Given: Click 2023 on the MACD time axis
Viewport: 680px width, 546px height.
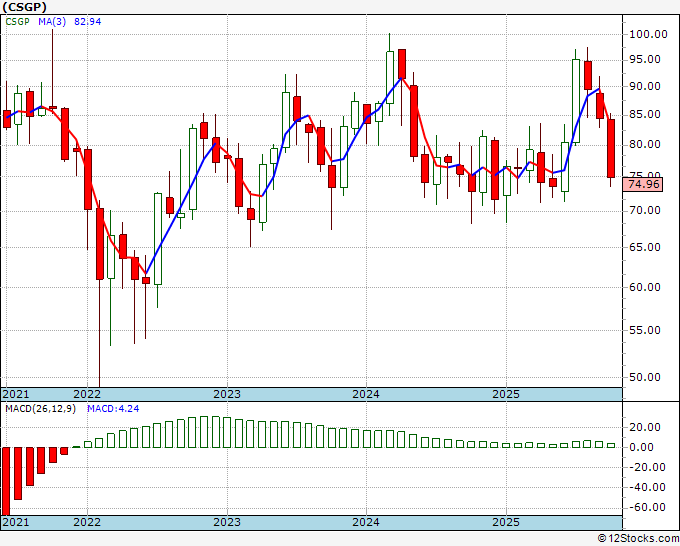Looking at the screenshot, I should [227, 522].
